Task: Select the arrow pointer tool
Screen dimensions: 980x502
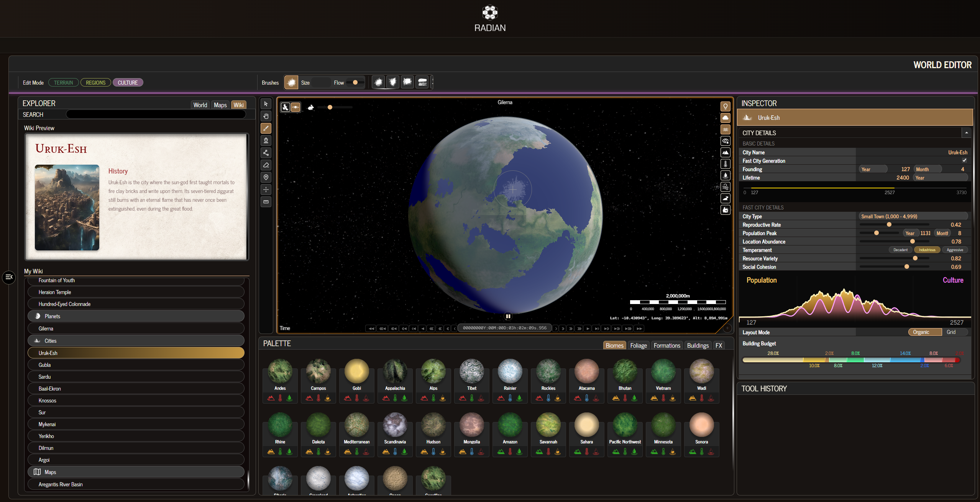Action: (266, 104)
